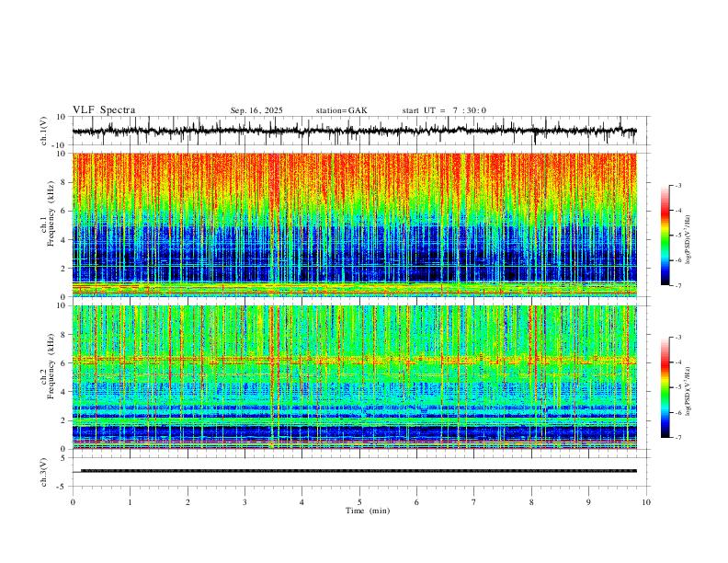
Task: Click the "5" tick on the time axis
Action: (359, 502)
